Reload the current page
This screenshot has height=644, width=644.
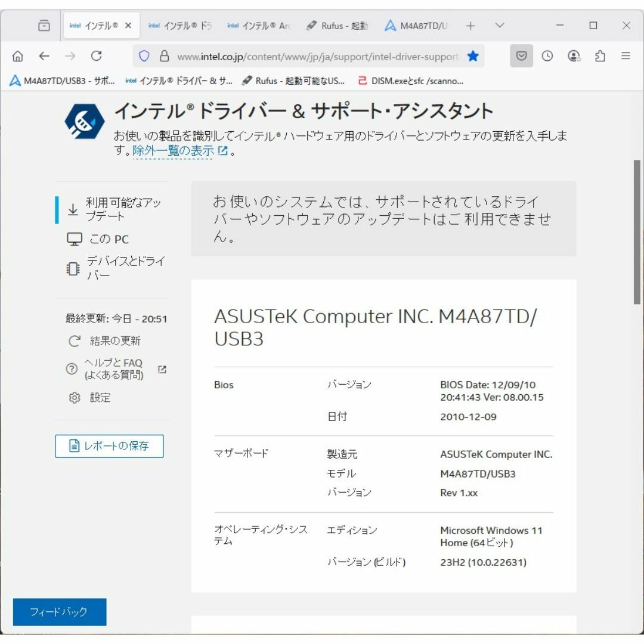click(x=97, y=56)
